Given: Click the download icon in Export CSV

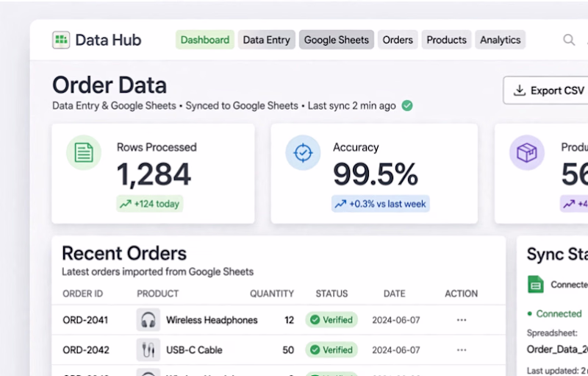Looking at the screenshot, I should (520, 91).
